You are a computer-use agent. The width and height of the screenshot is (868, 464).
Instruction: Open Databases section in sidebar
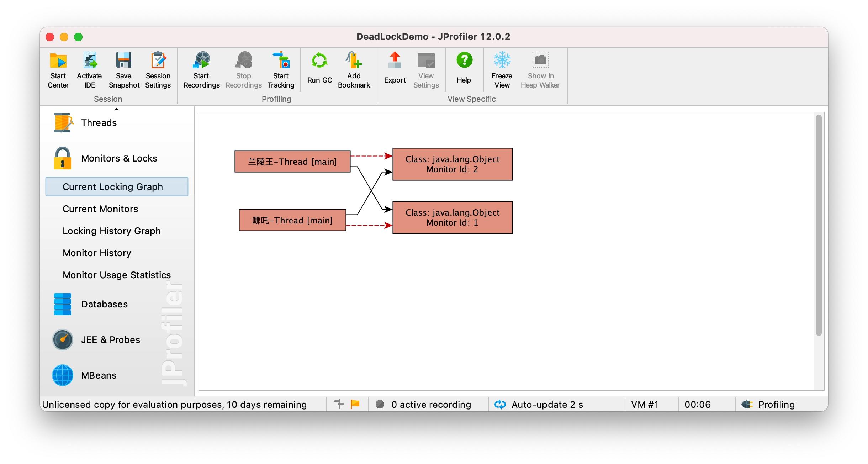pyautogui.click(x=90, y=304)
